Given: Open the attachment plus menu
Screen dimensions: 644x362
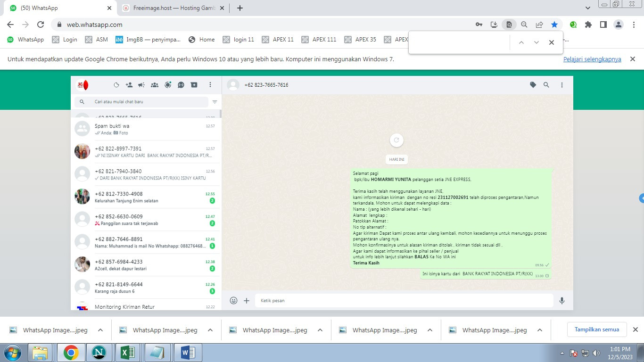Looking at the screenshot, I should pos(247,300).
